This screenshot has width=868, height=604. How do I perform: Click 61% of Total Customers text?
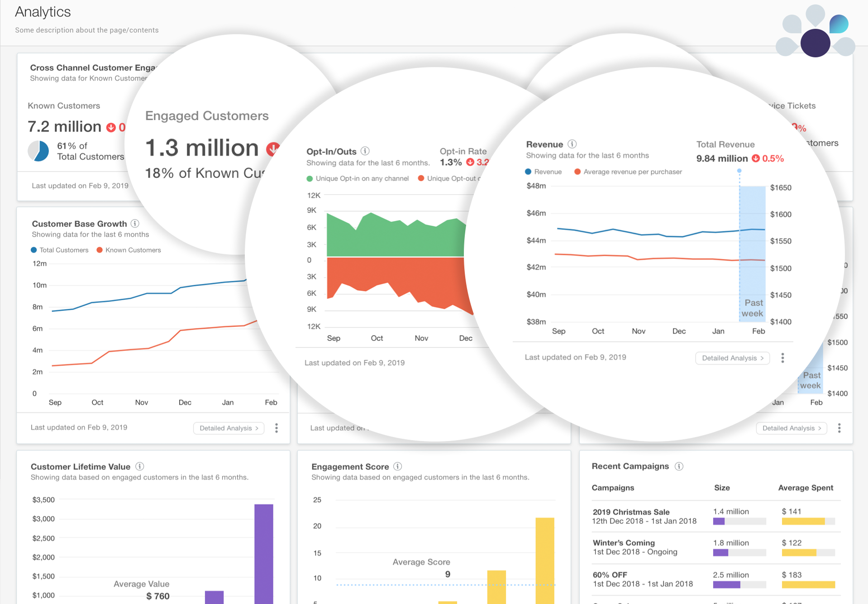[x=91, y=151]
